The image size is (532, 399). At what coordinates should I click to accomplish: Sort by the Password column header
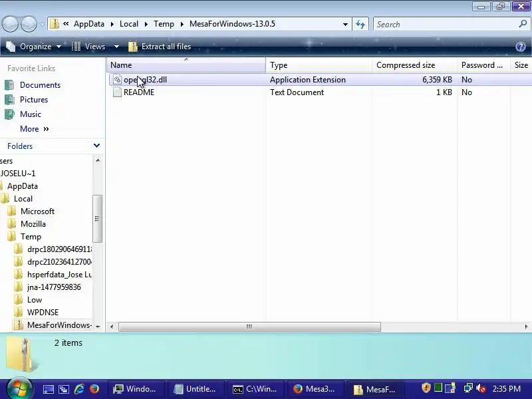point(483,65)
